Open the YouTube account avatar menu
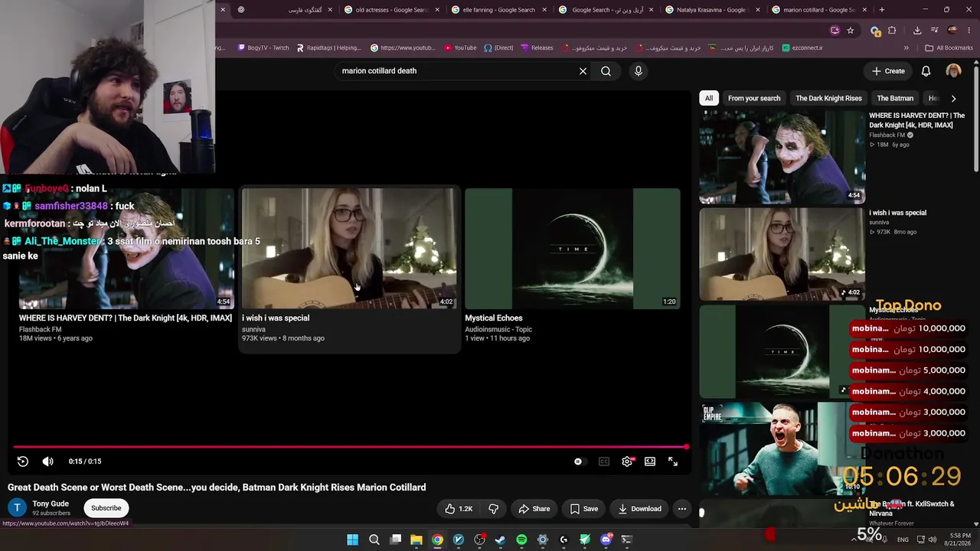 click(x=953, y=71)
